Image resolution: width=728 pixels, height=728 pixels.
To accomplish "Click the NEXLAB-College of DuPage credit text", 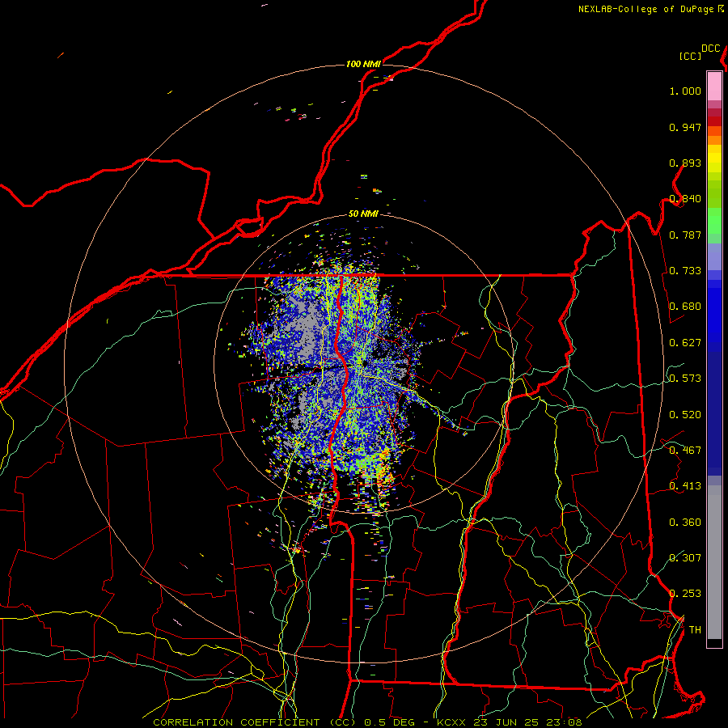I will tap(646, 9).
